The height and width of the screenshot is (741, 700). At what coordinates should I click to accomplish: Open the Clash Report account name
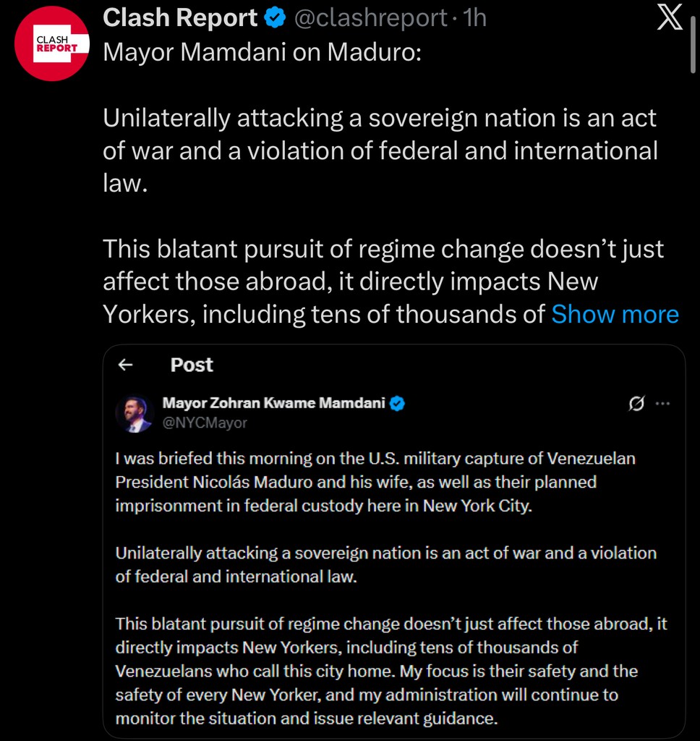180,19
